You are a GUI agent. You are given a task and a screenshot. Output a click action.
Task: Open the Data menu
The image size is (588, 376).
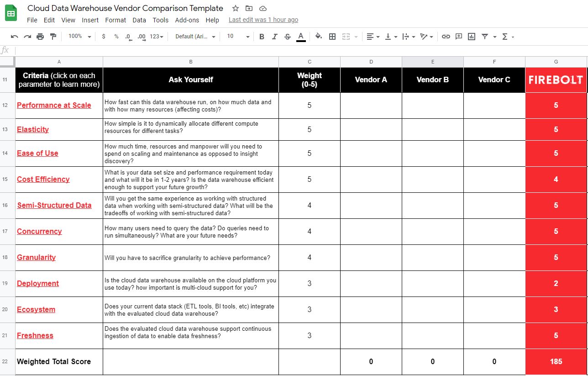tap(139, 20)
